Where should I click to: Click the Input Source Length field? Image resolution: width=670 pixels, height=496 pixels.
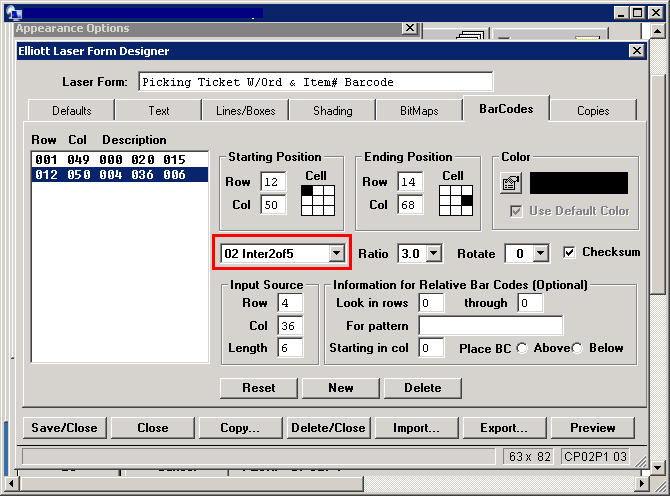(x=290, y=348)
